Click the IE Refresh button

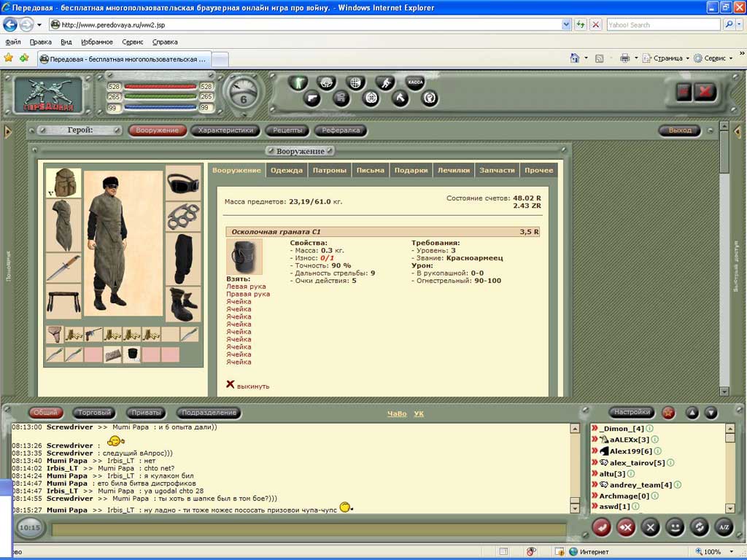pyautogui.click(x=580, y=25)
